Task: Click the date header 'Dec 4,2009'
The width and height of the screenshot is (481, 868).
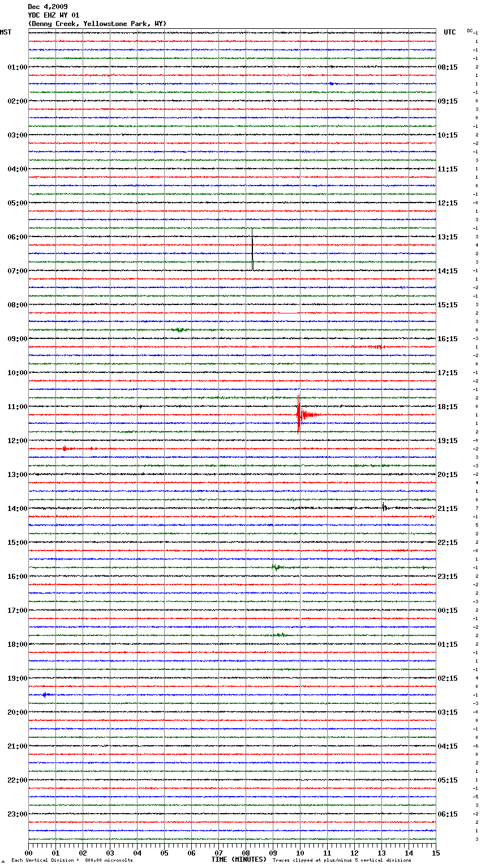Action: (x=48, y=7)
